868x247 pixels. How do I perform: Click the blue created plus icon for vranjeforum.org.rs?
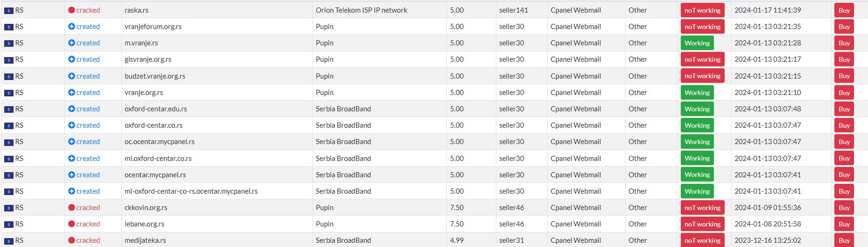[x=71, y=27]
